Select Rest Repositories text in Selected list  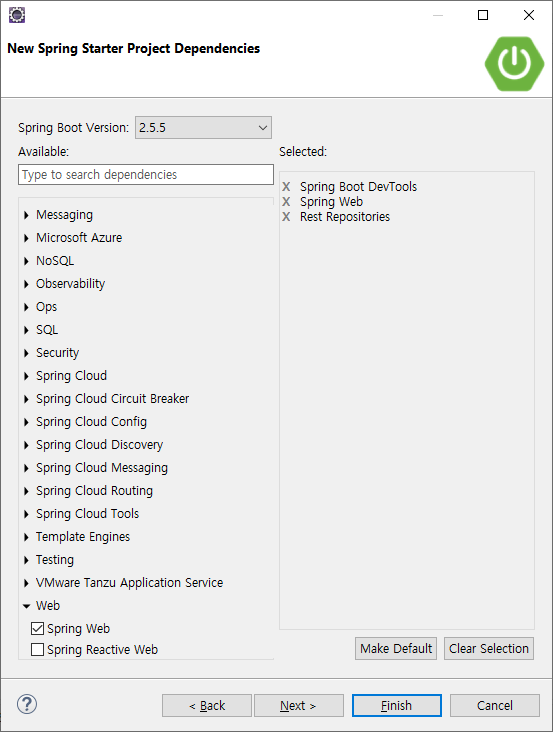click(x=345, y=217)
